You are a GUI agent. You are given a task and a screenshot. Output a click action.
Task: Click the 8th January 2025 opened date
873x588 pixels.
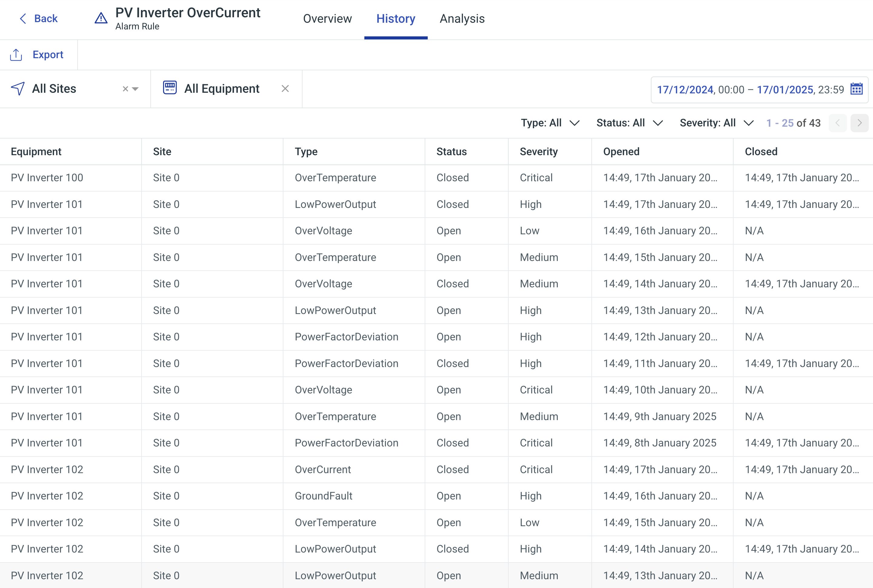click(x=660, y=443)
